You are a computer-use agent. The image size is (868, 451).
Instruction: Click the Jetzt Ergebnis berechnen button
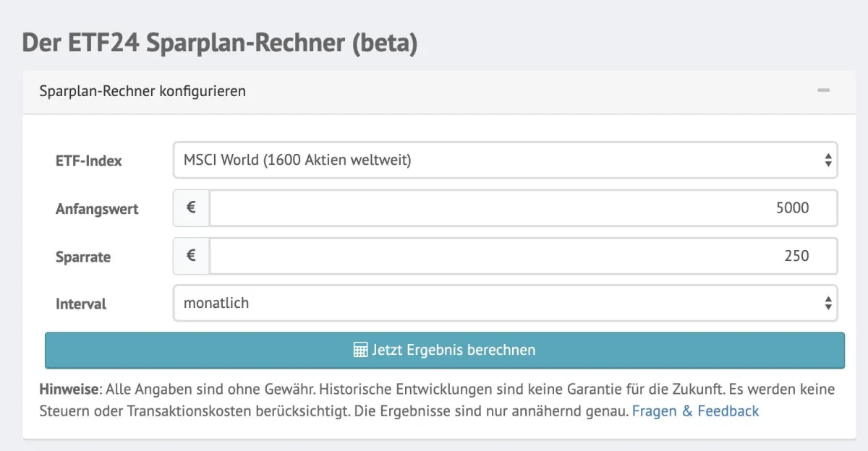[x=444, y=349]
